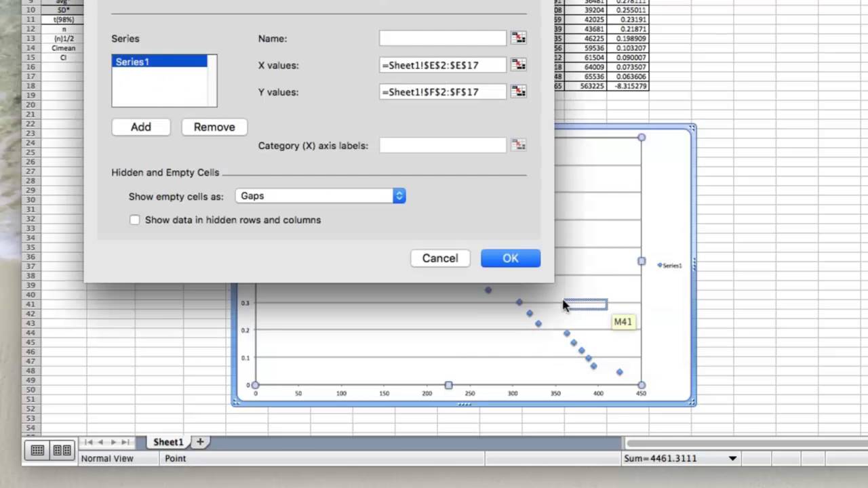Click into the series Name input field
This screenshot has height=488, width=868.
click(x=443, y=38)
